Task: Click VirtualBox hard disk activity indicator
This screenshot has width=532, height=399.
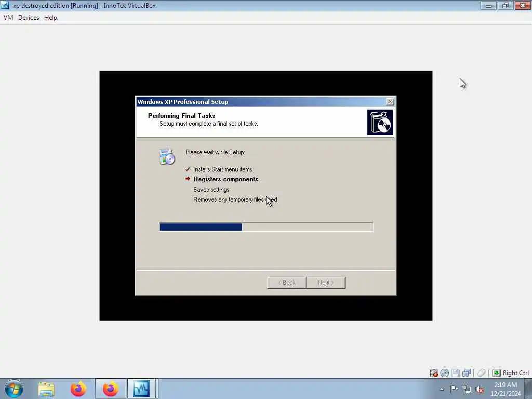Action: tap(434, 373)
